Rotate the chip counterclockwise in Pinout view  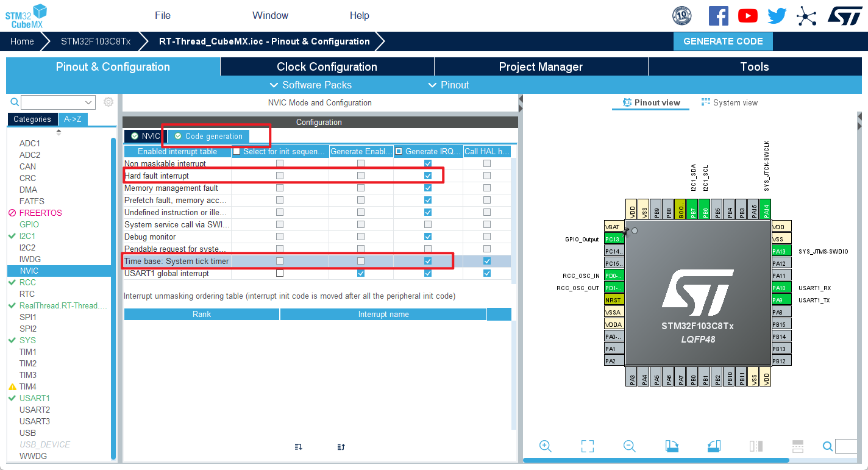(714, 446)
